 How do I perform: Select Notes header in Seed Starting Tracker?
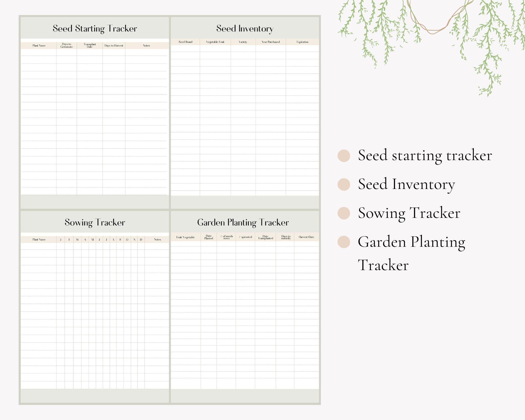[x=146, y=46]
